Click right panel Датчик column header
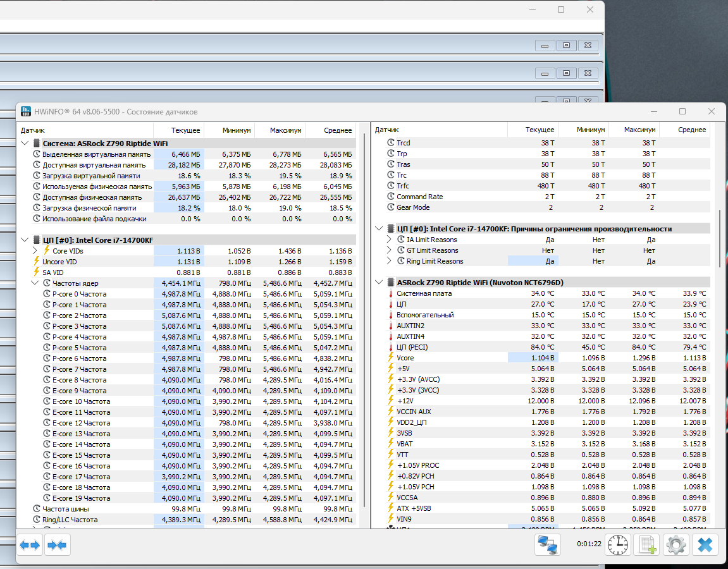This screenshot has height=569, width=728. [440, 130]
